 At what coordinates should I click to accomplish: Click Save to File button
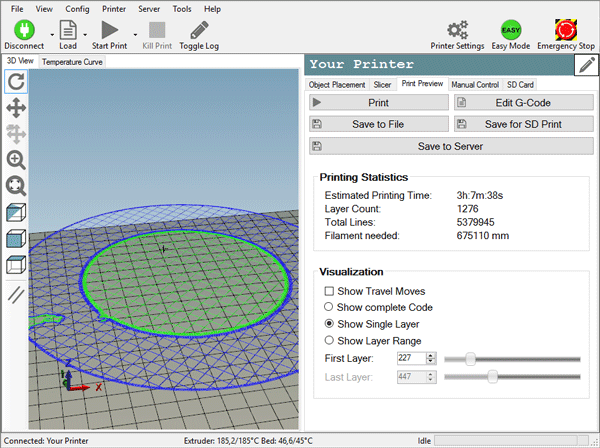(379, 124)
